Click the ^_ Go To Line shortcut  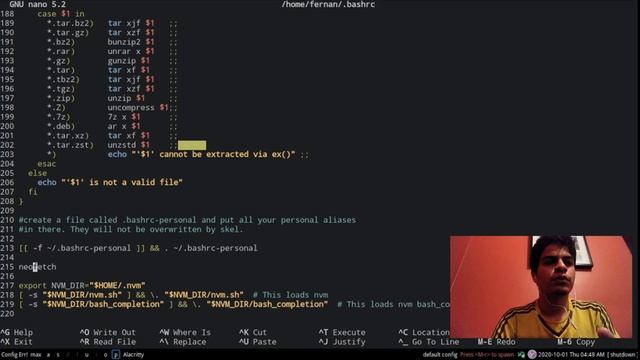[x=429, y=342]
